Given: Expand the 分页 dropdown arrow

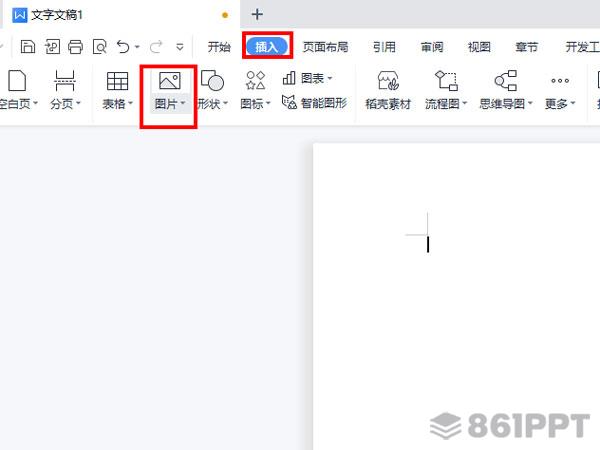Looking at the screenshot, I should point(78,103).
